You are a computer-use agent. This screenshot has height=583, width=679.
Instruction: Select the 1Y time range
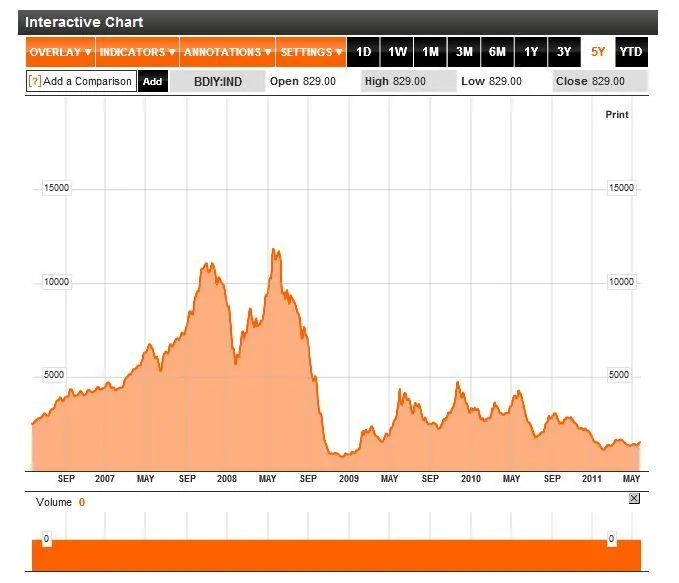point(531,52)
